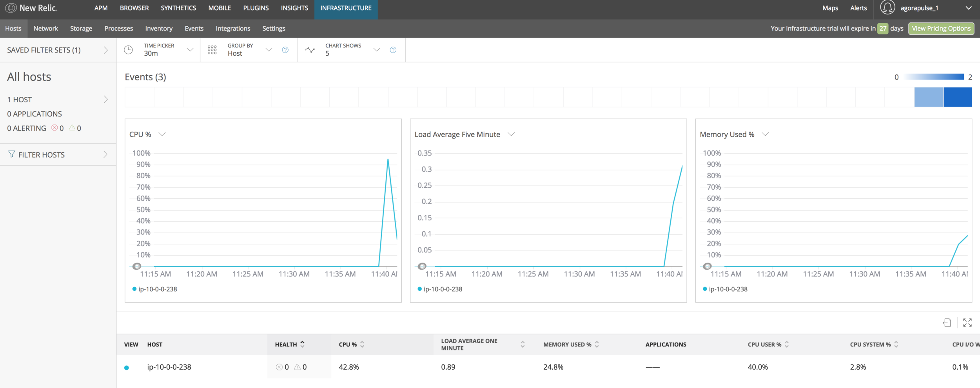Switch to the Inventory tab
Screen dimensions: 980x388
coord(159,28)
